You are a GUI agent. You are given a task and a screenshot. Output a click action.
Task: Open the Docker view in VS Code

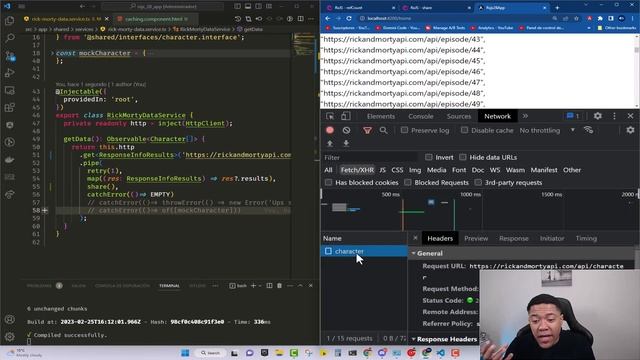pyautogui.click(x=9, y=160)
